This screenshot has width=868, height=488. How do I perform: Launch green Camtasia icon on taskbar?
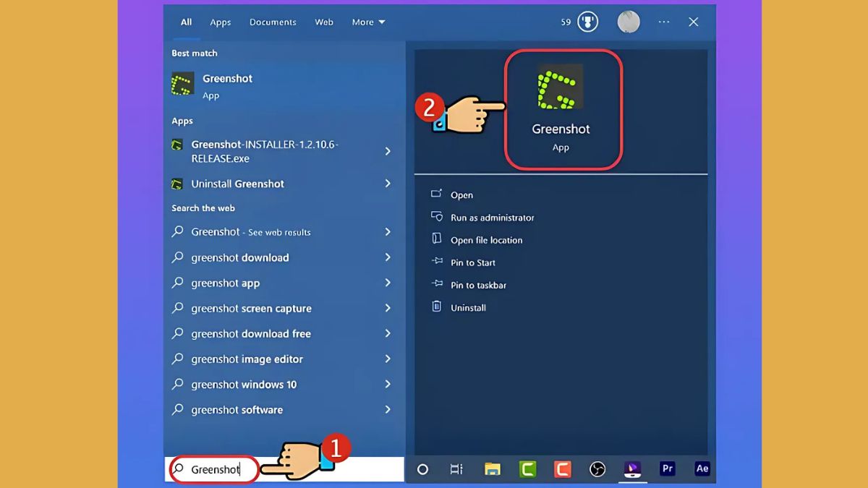click(527, 469)
